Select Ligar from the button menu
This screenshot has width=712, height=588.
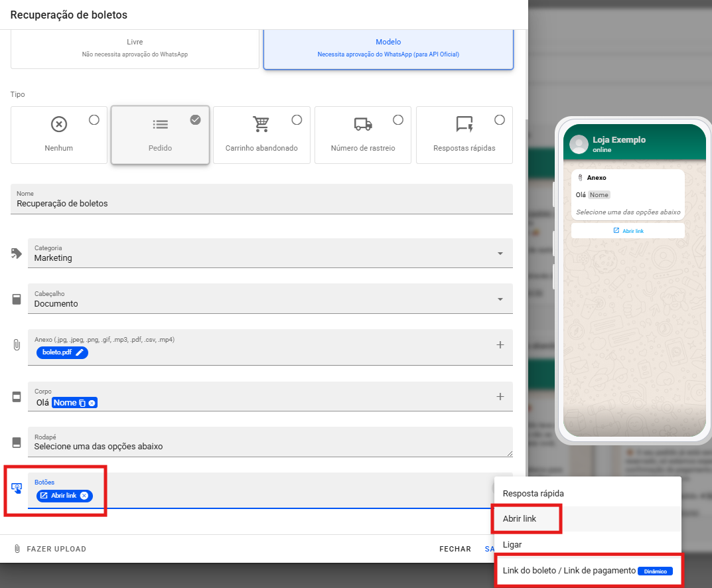512,545
